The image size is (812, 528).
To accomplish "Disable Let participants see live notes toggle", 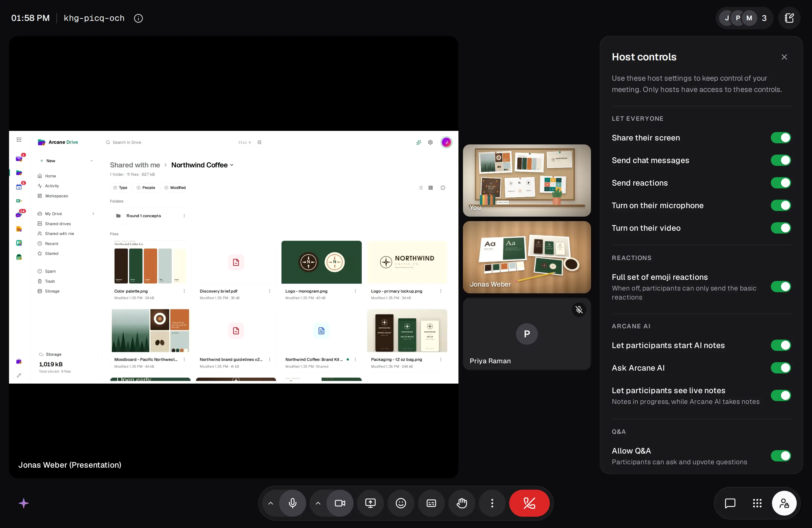I will pos(781,395).
